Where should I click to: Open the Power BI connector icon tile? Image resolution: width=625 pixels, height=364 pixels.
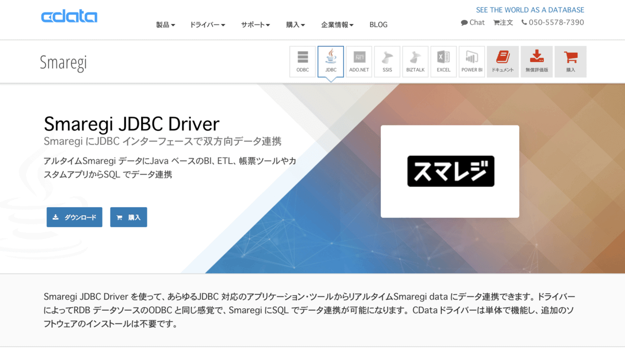(472, 61)
